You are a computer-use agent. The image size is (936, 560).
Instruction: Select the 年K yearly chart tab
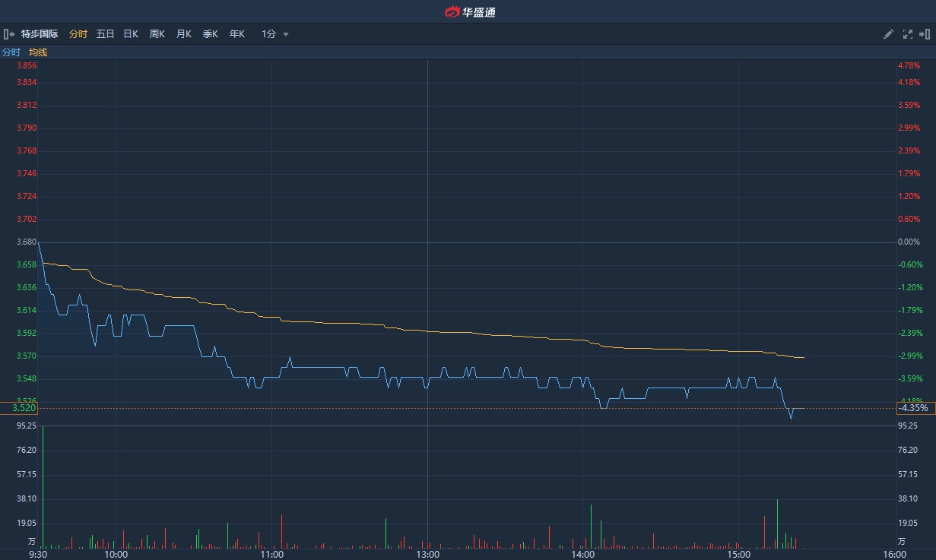pos(237,34)
